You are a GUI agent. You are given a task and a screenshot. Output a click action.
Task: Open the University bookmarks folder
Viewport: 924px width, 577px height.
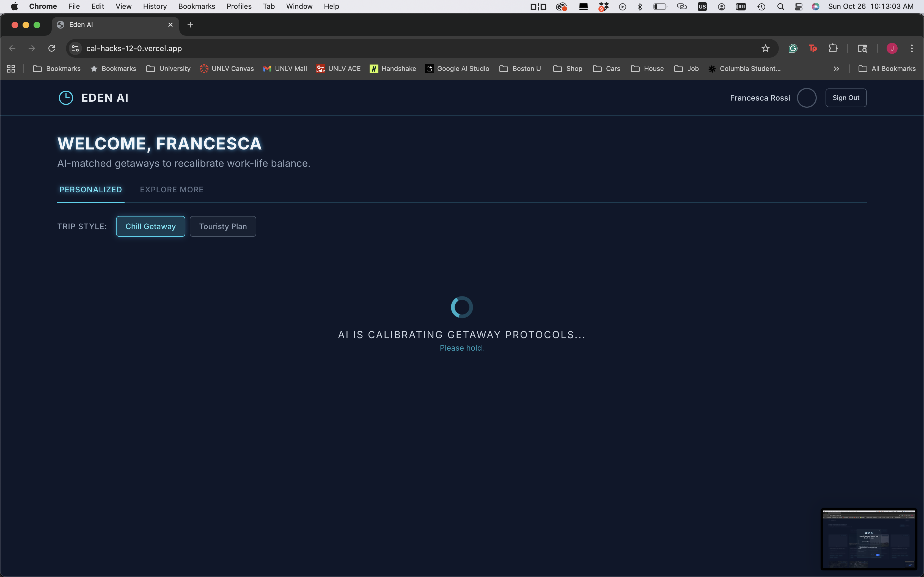point(168,69)
